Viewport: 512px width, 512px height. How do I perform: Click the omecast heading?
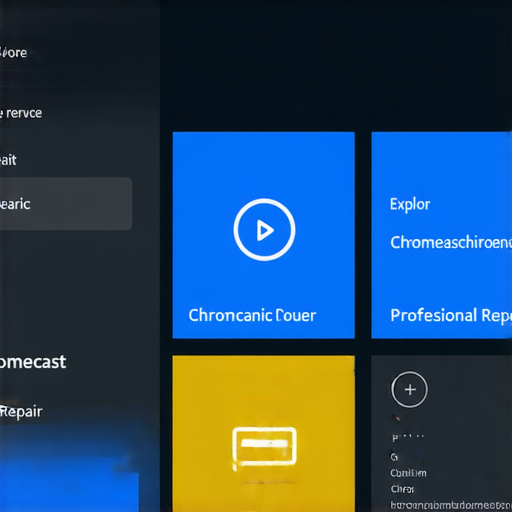coord(33,362)
